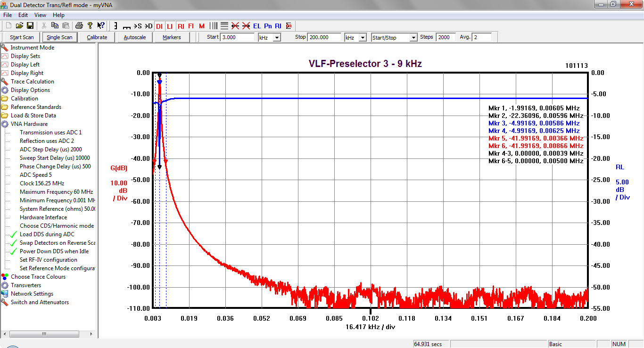Toggle vertical grid lines icon

[x=214, y=26]
